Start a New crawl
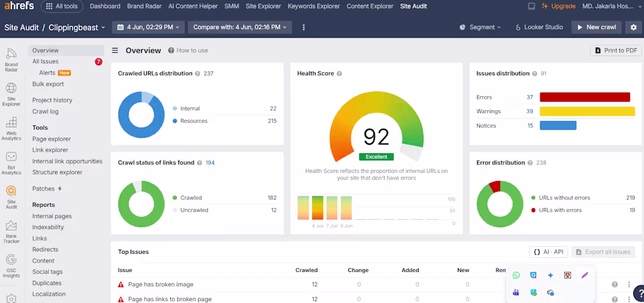Image resolution: width=644 pixels, height=303 pixels. pos(597,27)
